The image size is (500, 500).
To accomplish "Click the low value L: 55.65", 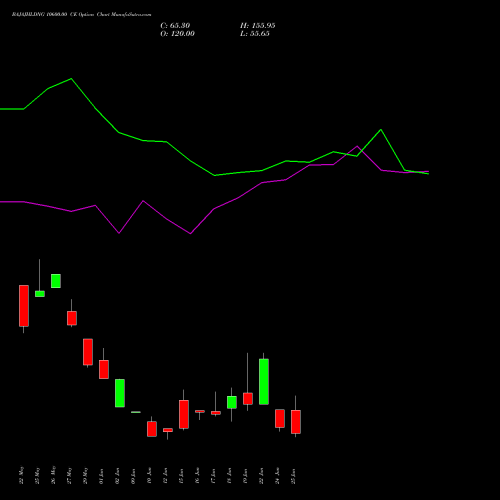I will pyautogui.click(x=255, y=34).
